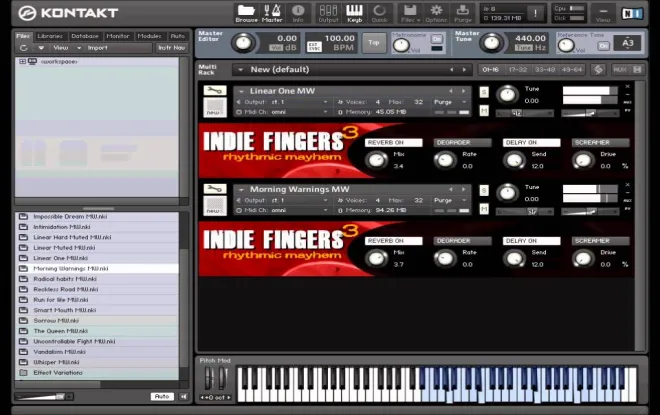Click the Linear One MW instrument thumbnail
The width and height of the screenshot is (660, 415).
coord(215,107)
